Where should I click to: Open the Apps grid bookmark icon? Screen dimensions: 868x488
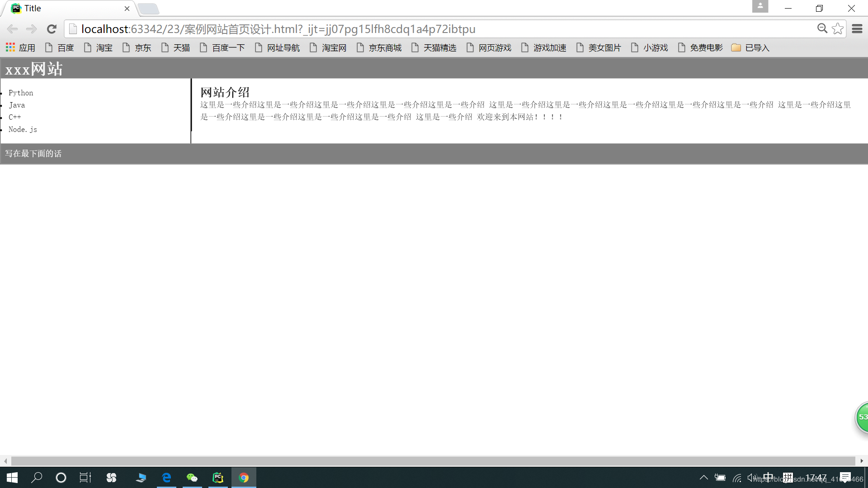(10, 47)
